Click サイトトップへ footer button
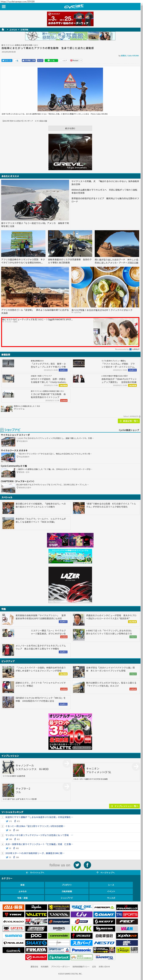 click(x=35, y=872)
